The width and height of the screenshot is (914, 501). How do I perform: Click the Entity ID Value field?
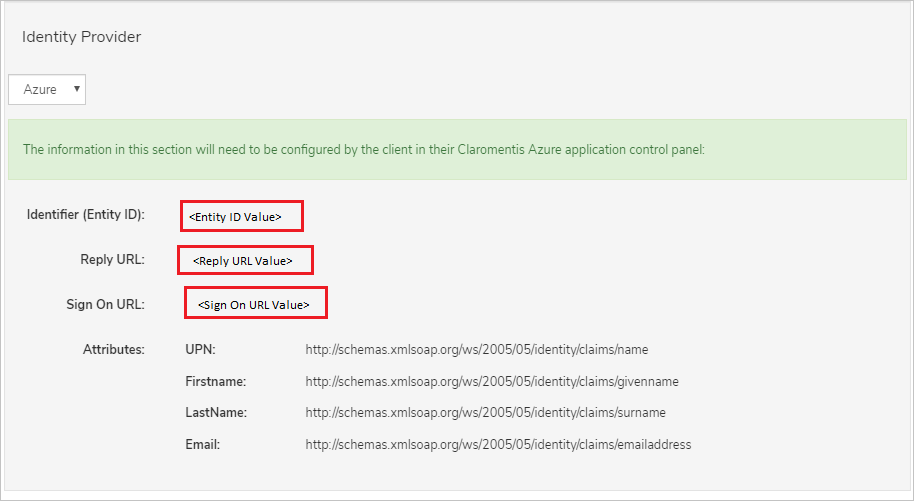(x=241, y=216)
